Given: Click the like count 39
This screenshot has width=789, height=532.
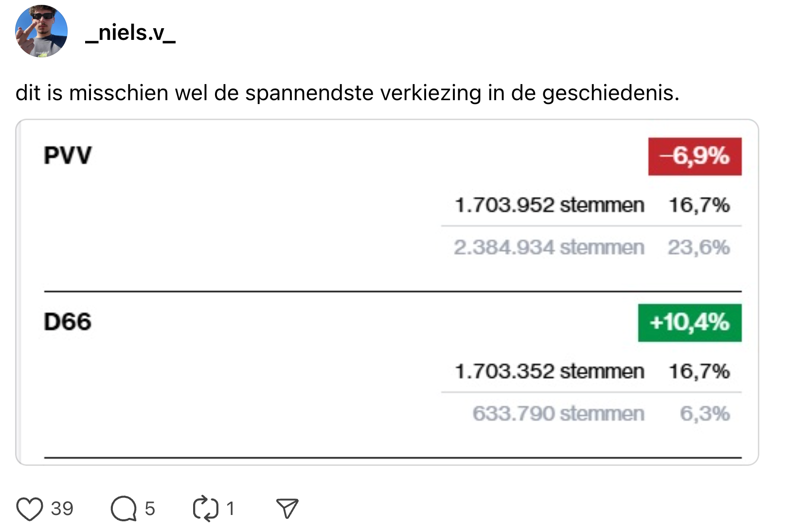Looking at the screenshot, I should tap(62, 509).
